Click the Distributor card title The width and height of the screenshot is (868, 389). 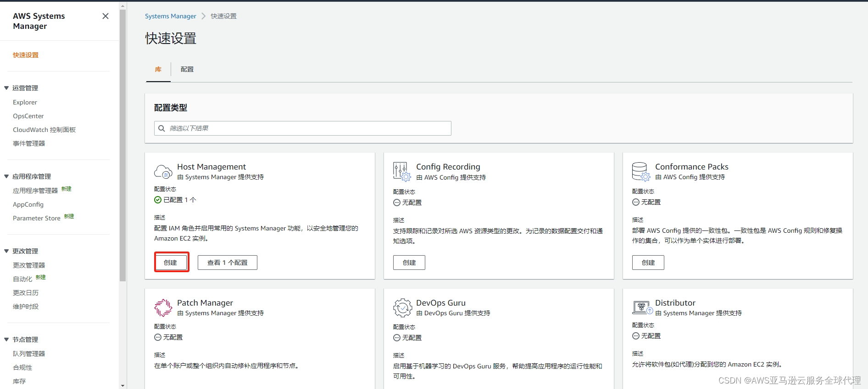(x=675, y=303)
